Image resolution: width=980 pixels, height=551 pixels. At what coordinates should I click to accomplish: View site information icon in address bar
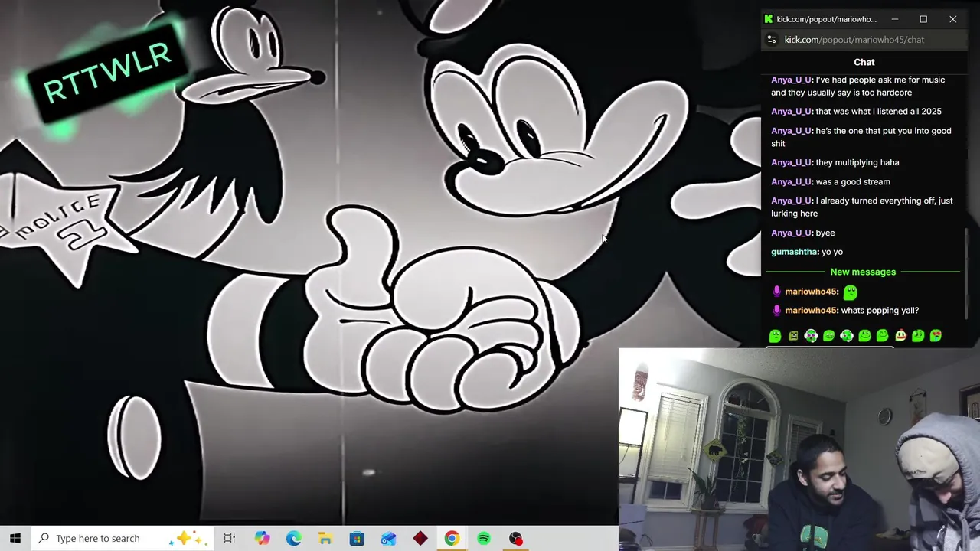click(772, 40)
